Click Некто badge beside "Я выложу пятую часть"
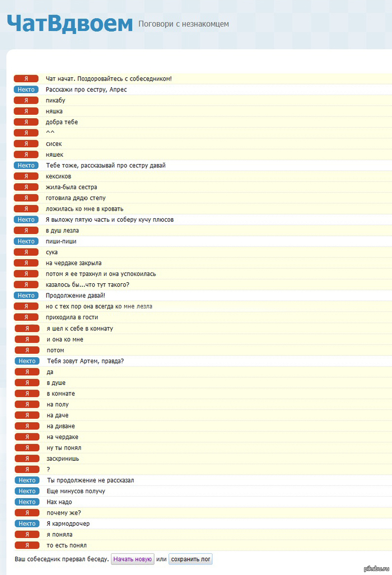The height and width of the screenshot is (575, 392). [x=26, y=219]
